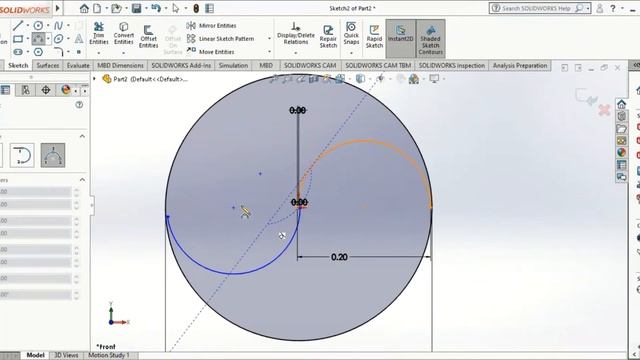Click Repair Sketch
This screenshot has height=360, width=640.
click(328, 36)
